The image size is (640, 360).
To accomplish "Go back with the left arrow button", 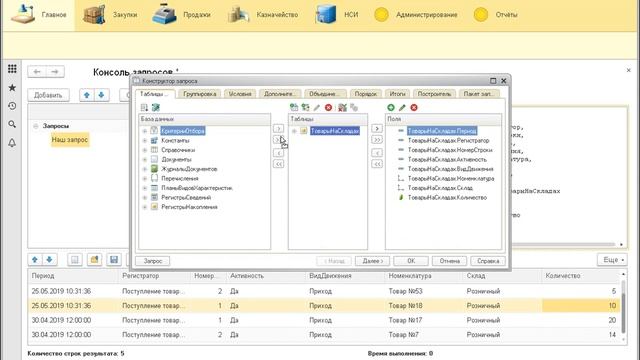I will [x=37, y=72].
